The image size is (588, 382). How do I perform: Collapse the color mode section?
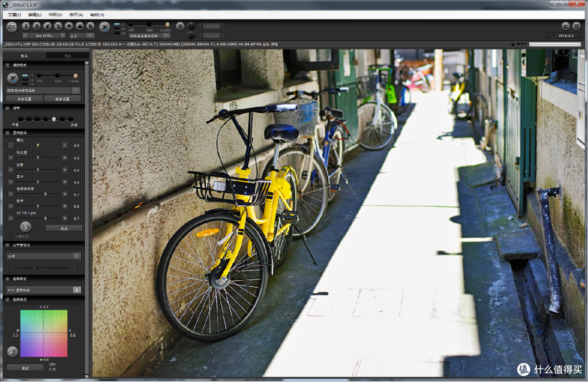point(7,279)
